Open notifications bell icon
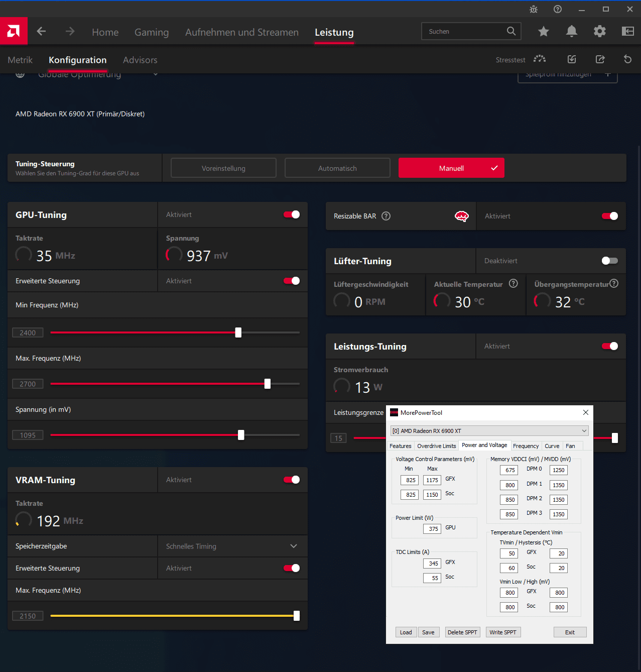The height and width of the screenshot is (672, 641). 572,32
